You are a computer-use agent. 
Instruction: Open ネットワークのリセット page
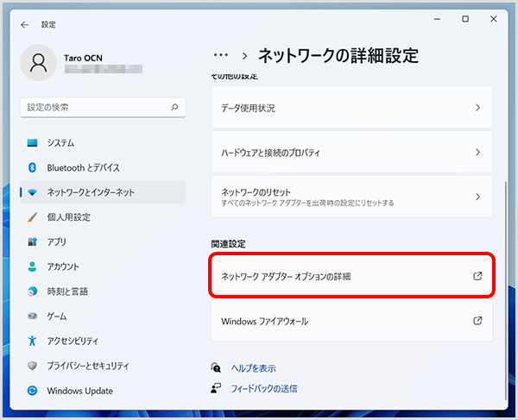pos(351,197)
